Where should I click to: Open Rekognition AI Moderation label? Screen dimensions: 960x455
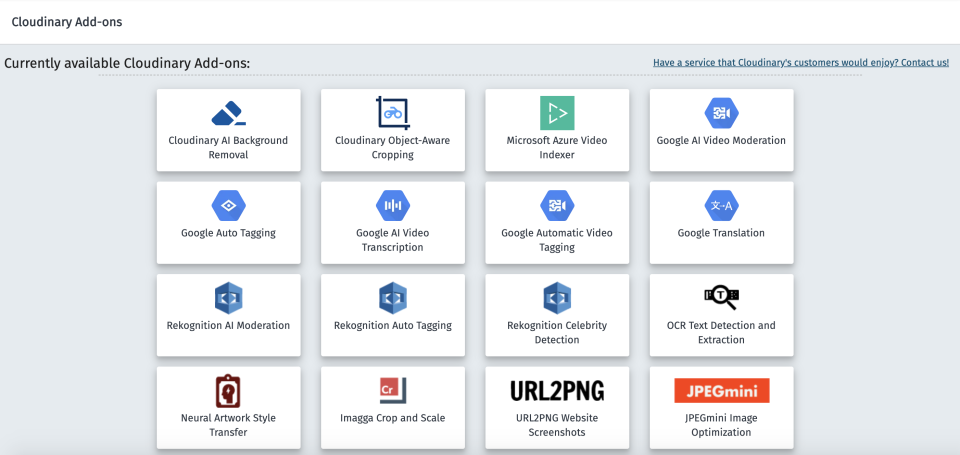[x=228, y=325]
